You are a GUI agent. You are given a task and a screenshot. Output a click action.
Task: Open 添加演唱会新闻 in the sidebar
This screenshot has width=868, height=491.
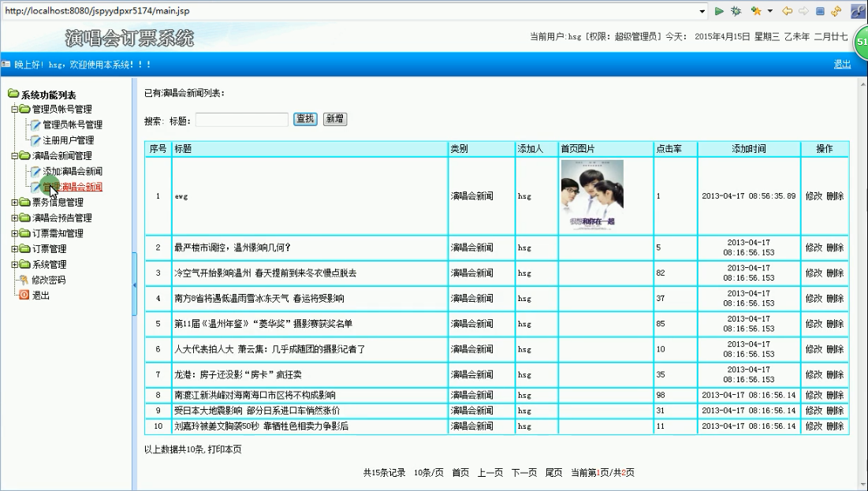[73, 171]
